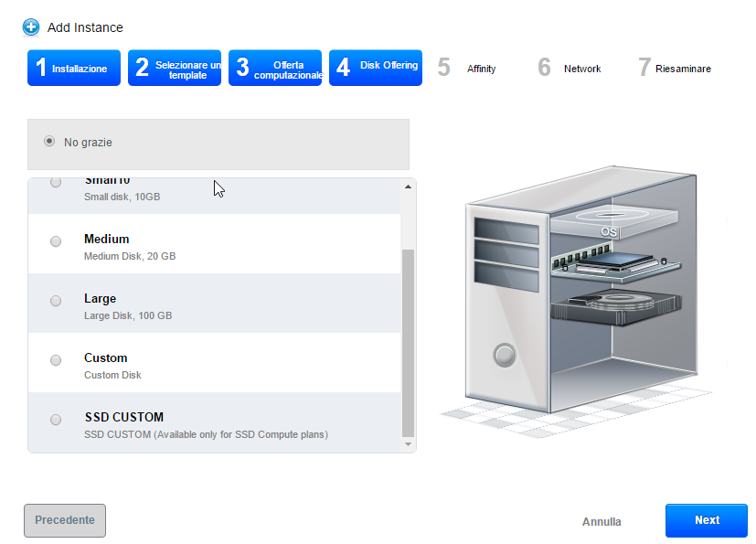
Task: Select the Medium 20 GB disk option
Action: 56,241
